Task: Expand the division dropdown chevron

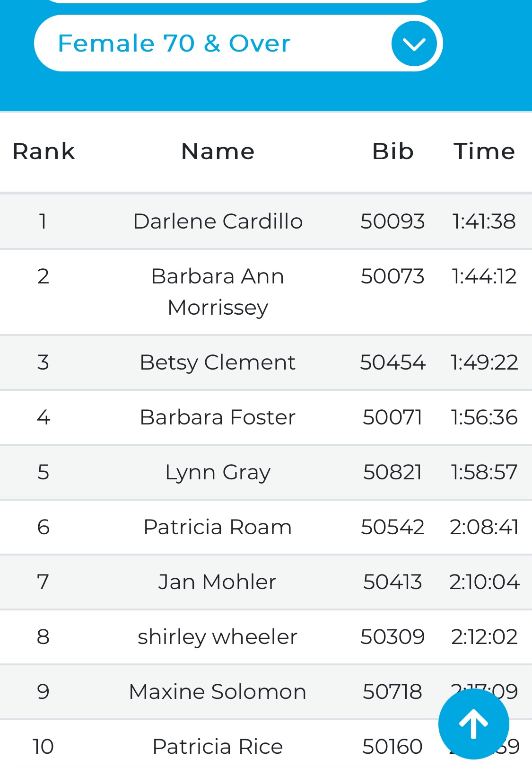Action: (414, 44)
